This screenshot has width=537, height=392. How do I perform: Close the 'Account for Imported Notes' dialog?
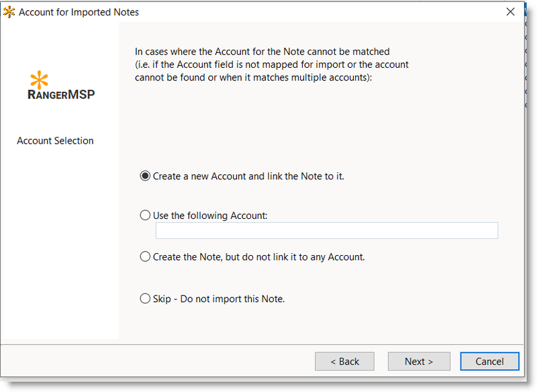(x=510, y=11)
